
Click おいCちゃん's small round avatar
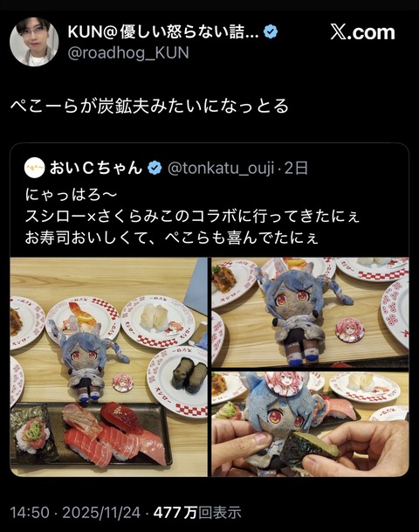35,168
